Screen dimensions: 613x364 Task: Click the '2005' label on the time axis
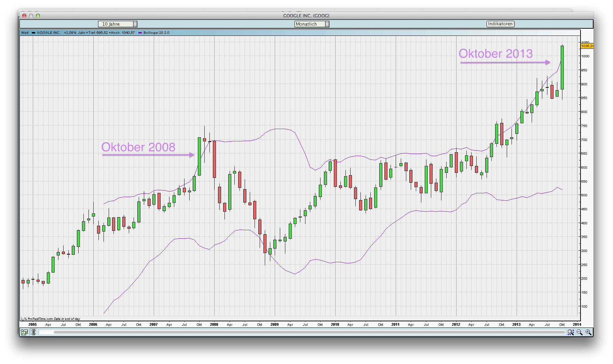click(33, 325)
